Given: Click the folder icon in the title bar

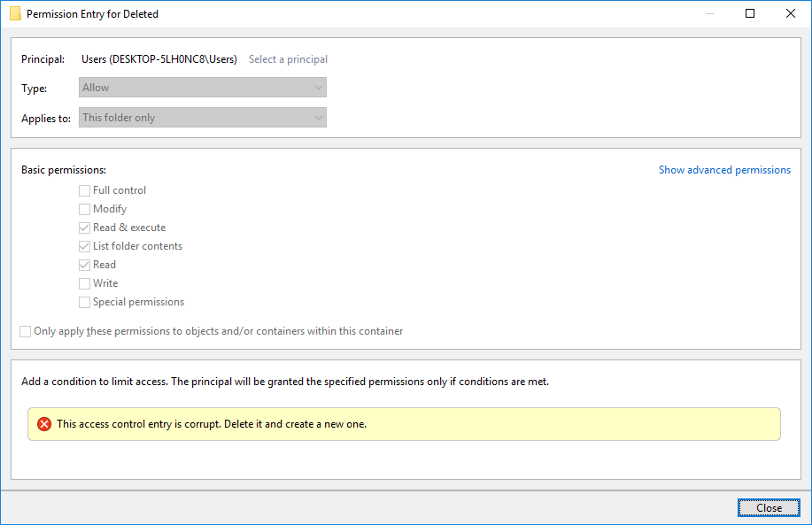Looking at the screenshot, I should pos(16,13).
